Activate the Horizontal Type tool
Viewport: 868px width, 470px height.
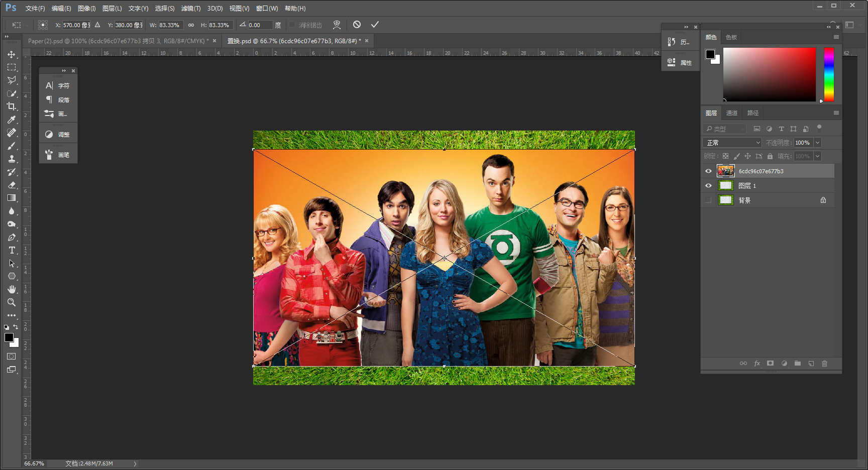pos(12,250)
